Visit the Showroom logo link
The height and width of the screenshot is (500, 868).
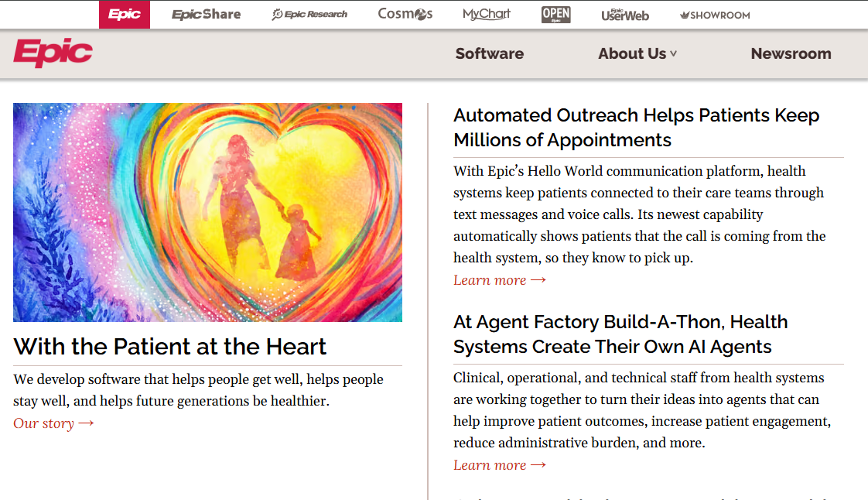[x=715, y=15]
